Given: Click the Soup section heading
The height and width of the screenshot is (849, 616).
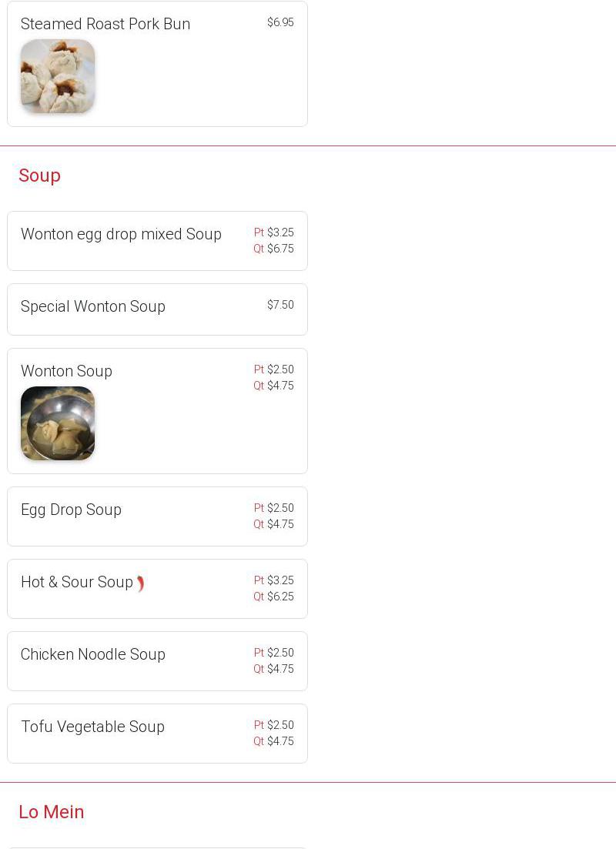Looking at the screenshot, I should tap(39, 175).
